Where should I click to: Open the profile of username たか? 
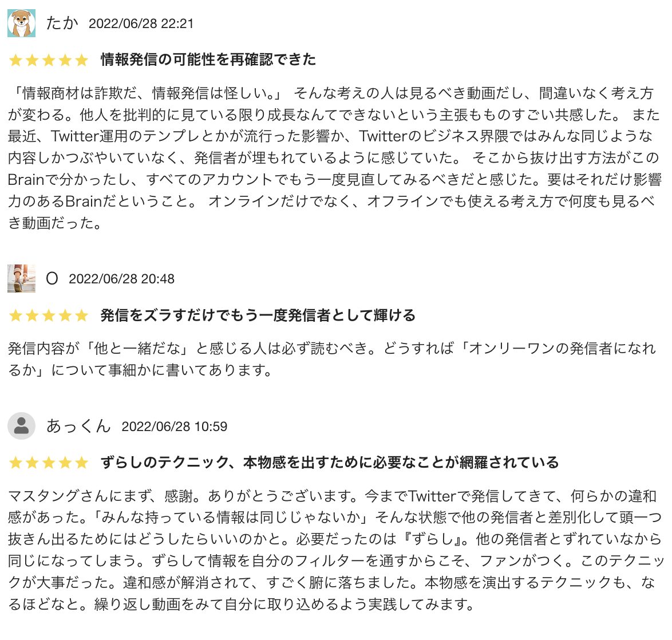pyautogui.click(x=62, y=23)
